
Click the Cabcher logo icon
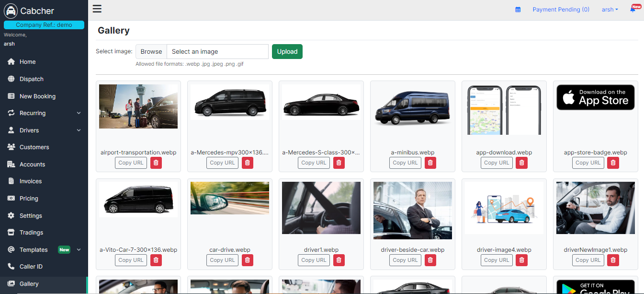(x=11, y=11)
